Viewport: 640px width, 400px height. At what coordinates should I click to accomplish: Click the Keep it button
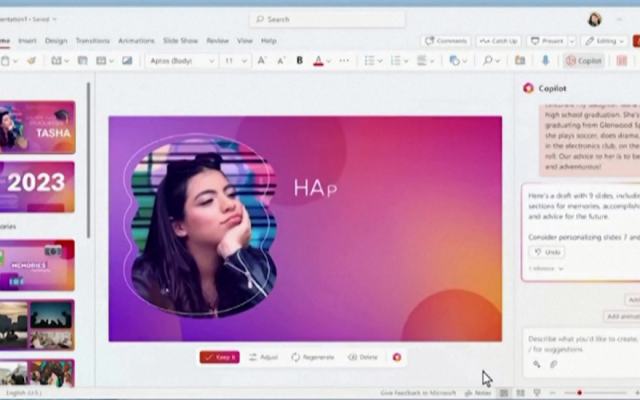click(220, 357)
